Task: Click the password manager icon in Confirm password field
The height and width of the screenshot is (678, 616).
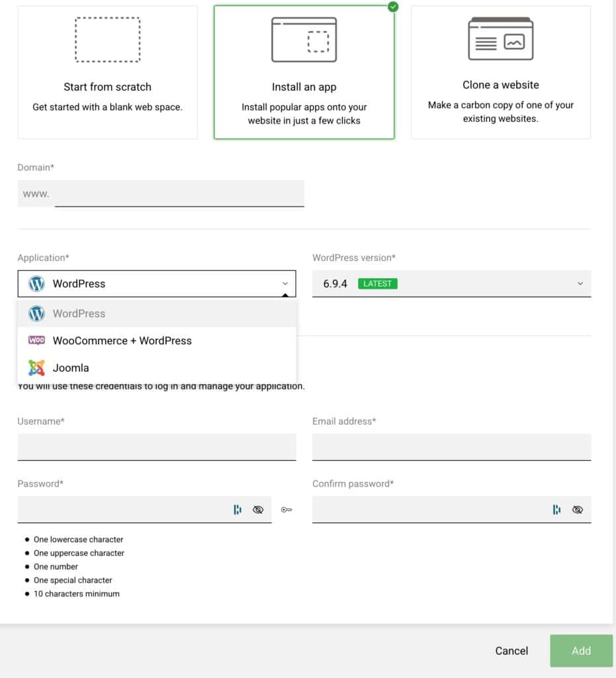Action: [557, 510]
